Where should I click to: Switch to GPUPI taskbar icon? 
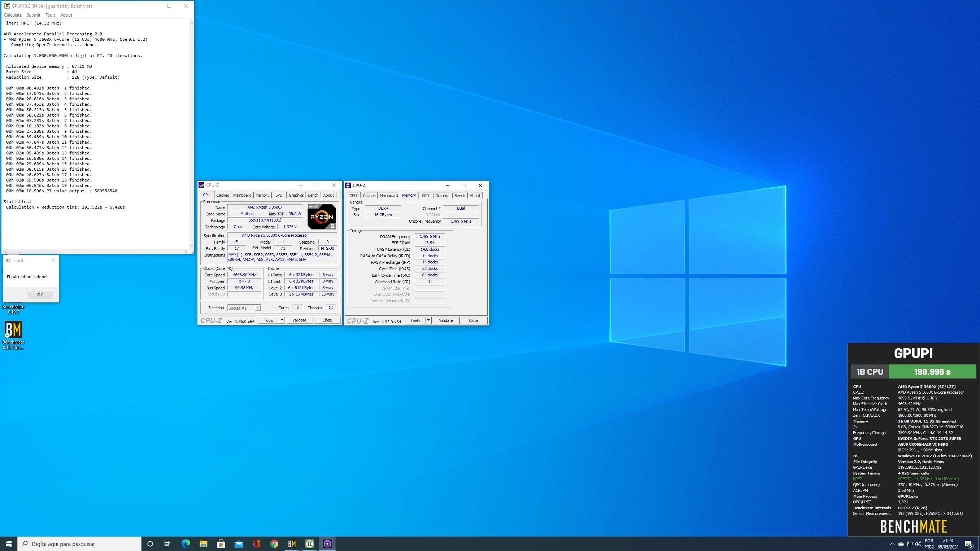pos(309,544)
